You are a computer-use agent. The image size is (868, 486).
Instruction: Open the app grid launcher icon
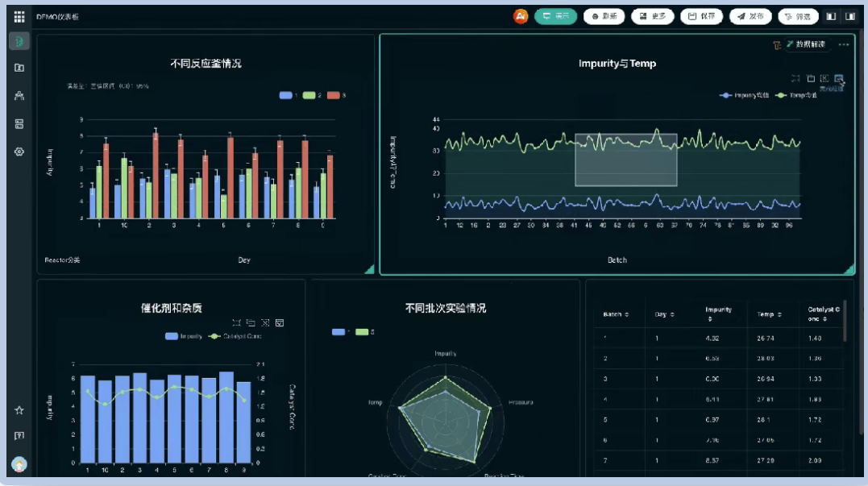click(x=19, y=16)
